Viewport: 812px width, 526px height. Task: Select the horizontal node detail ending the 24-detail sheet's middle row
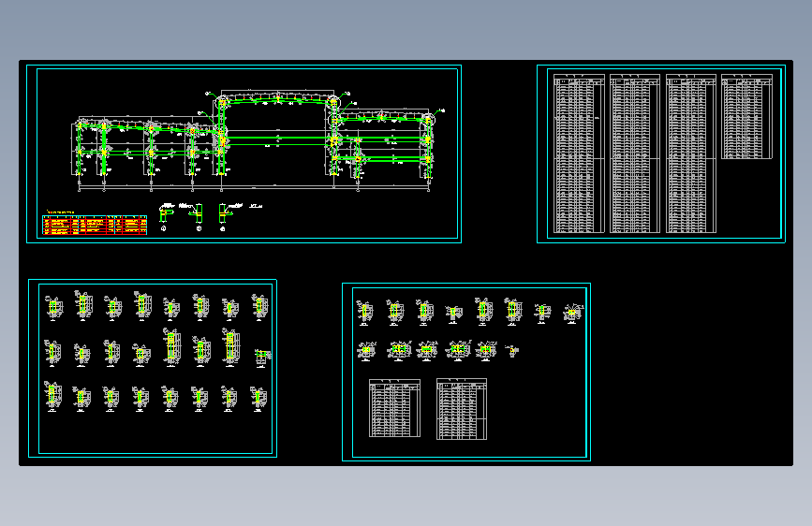(x=262, y=357)
